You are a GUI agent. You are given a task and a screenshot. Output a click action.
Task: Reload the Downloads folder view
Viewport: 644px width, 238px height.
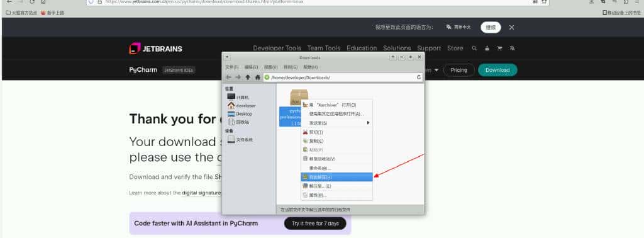(419, 77)
